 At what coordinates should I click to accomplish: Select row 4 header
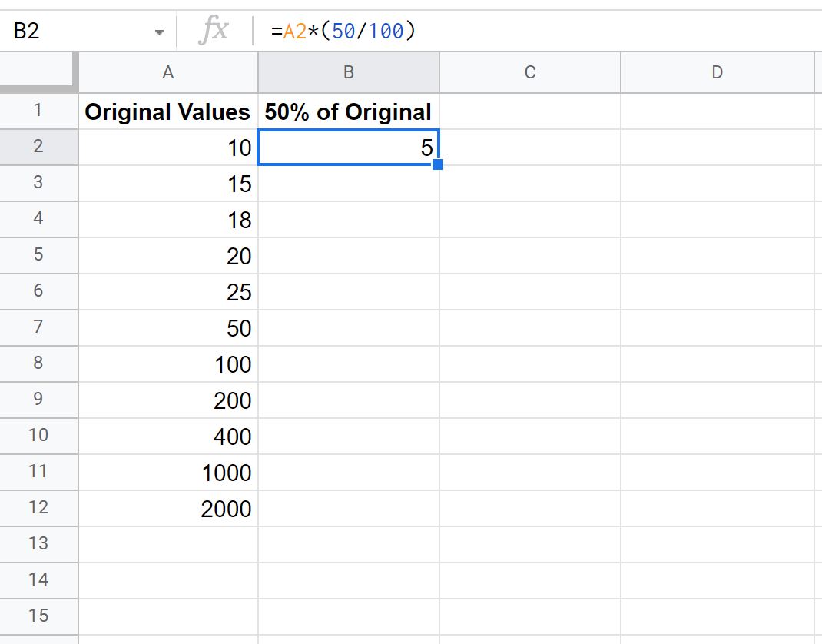[x=38, y=219]
